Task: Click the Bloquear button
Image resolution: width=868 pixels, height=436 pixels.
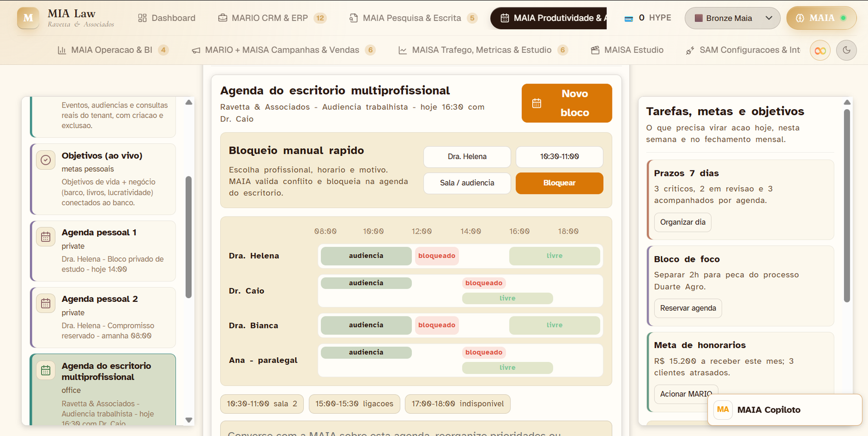Action: [x=559, y=183]
